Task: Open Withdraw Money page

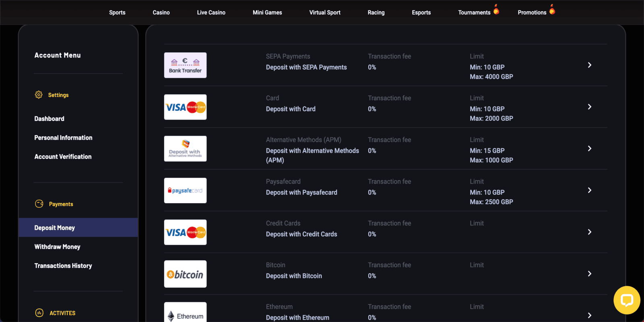Action: pyautogui.click(x=57, y=247)
